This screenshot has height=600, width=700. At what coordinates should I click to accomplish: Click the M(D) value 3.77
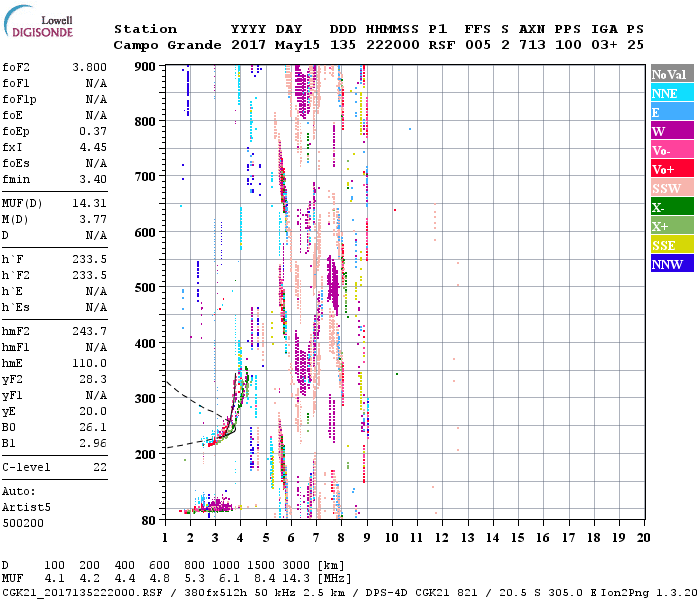(x=93, y=219)
